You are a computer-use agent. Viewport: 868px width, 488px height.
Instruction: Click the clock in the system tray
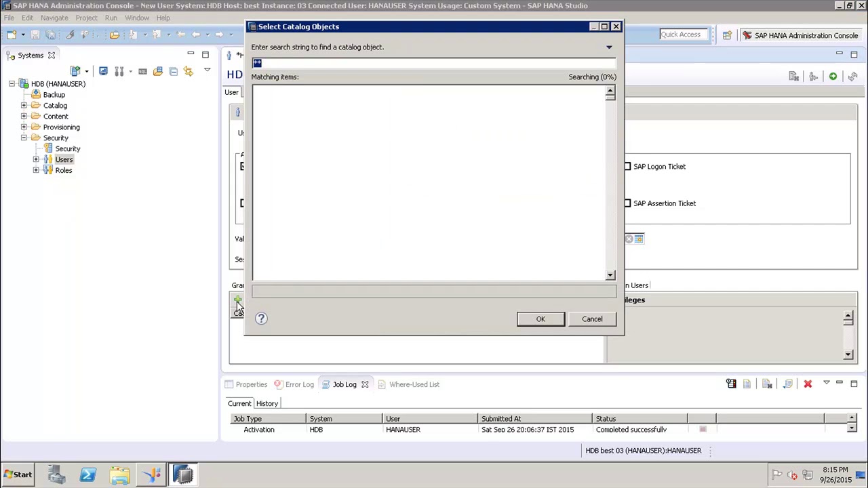pyautogui.click(x=835, y=474)
